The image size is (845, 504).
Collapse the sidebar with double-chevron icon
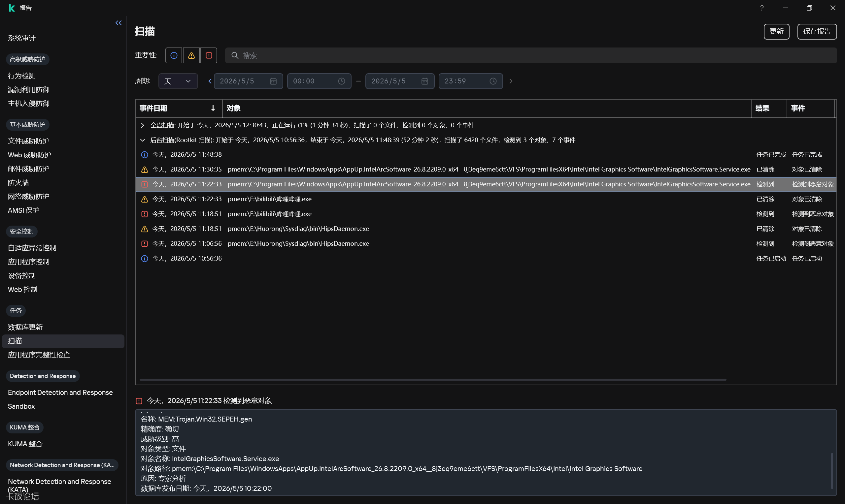point(118,23)
